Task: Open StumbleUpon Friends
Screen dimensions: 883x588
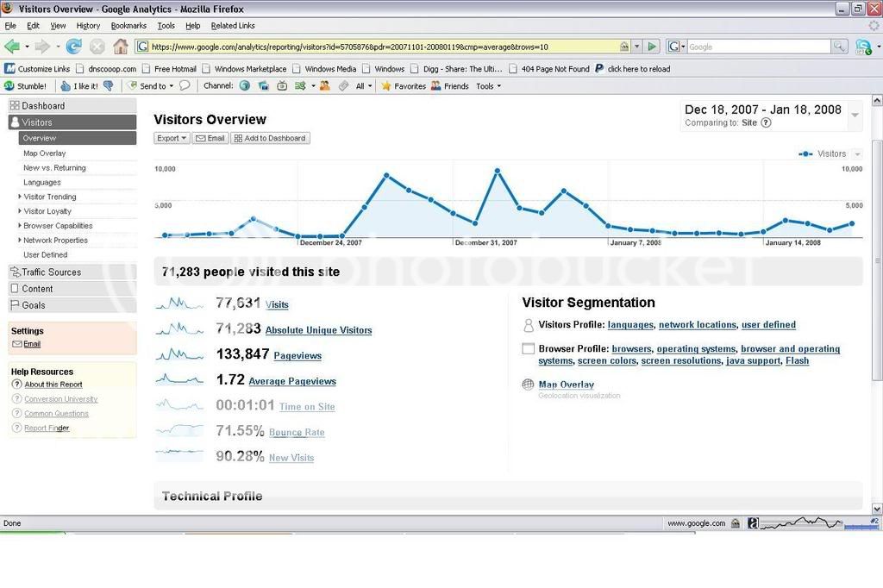Action: tap(450, 86)
